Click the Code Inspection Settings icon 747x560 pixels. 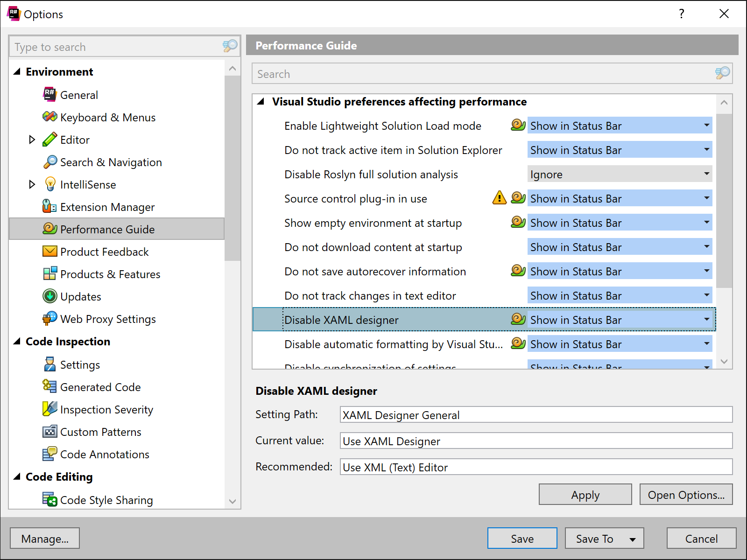tap(49, 364)
